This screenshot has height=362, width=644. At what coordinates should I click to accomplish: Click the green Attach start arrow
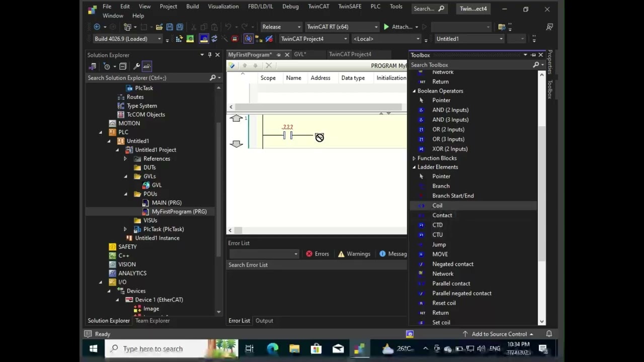tap(386, 27)
